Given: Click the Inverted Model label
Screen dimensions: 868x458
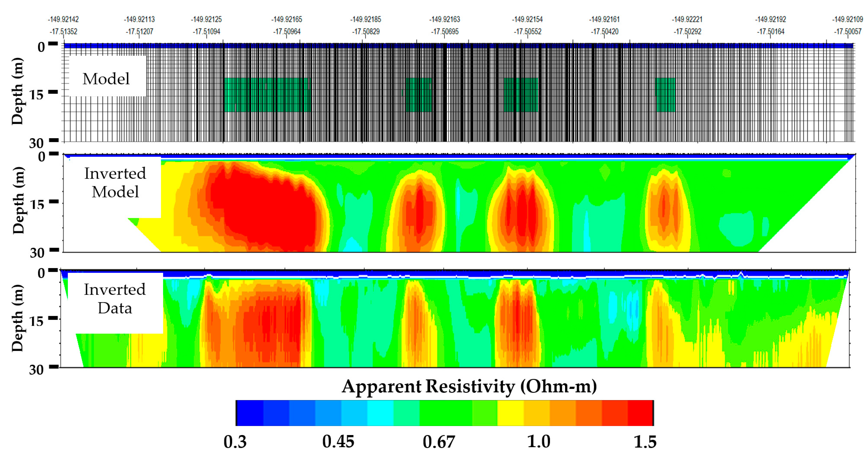Looking at the screenshot, I should coord(115,183).
